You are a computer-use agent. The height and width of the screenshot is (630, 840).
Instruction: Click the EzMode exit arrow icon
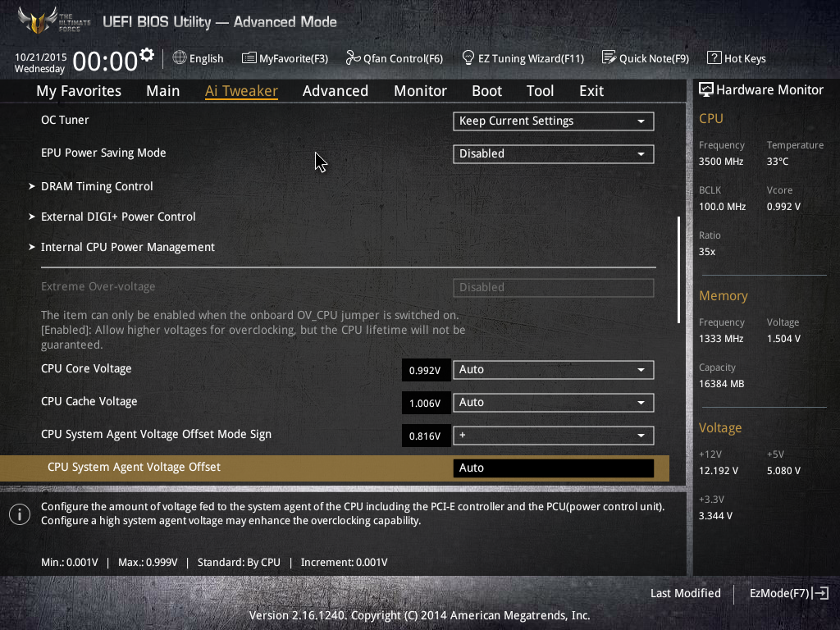click(820, 593)
